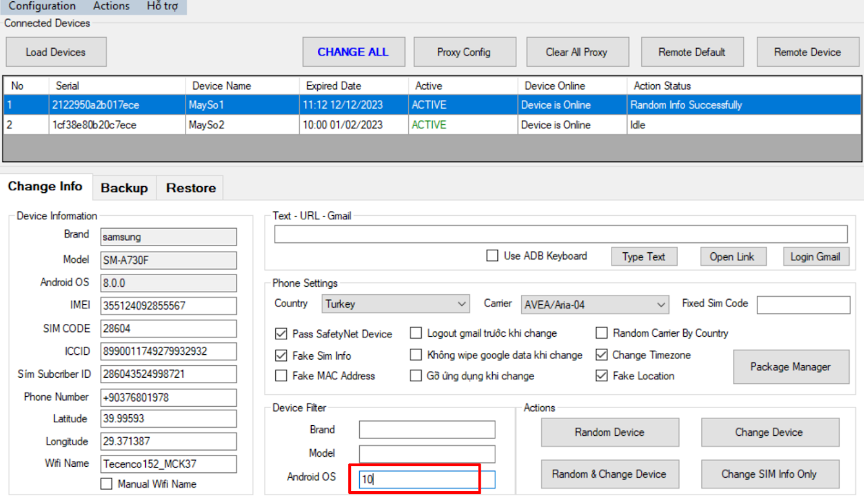Enable the Fake MAC Address checkbox

pos(281,376)
